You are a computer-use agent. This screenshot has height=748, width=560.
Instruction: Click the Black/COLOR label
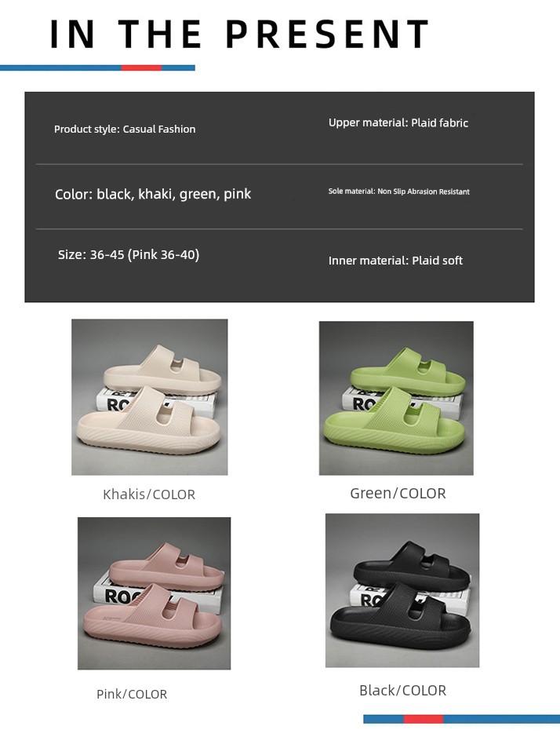coord(402,690)
